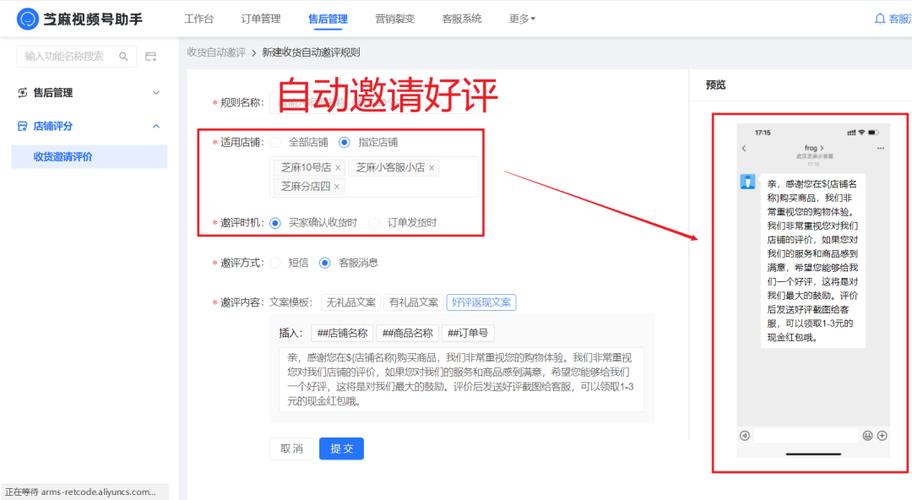Click the 客服 notification bell icon

[880, 19]
